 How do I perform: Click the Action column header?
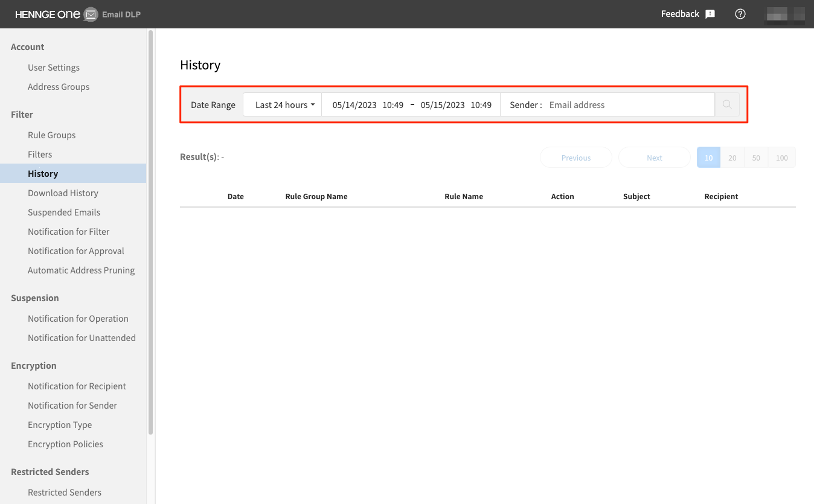point(563,196)
